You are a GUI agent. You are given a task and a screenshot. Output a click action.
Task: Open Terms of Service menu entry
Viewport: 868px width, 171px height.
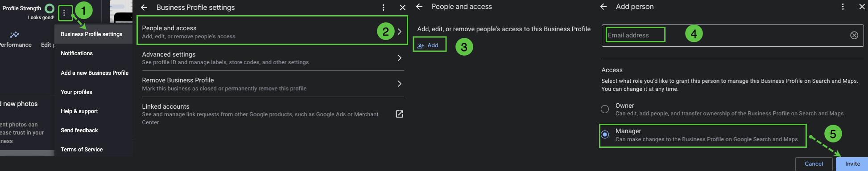(x=94, y=150)
